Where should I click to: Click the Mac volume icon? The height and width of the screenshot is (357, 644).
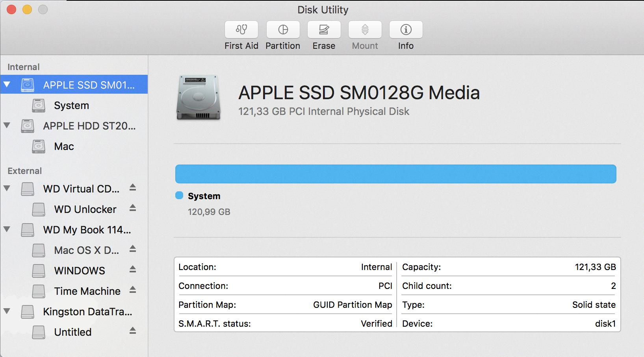[x=39, y=146]
